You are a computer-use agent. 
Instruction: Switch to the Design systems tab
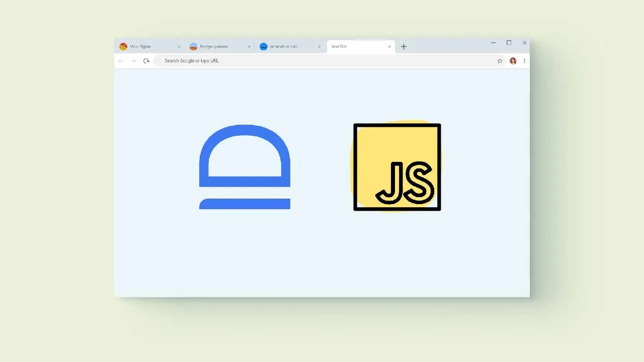pos(220,47)
